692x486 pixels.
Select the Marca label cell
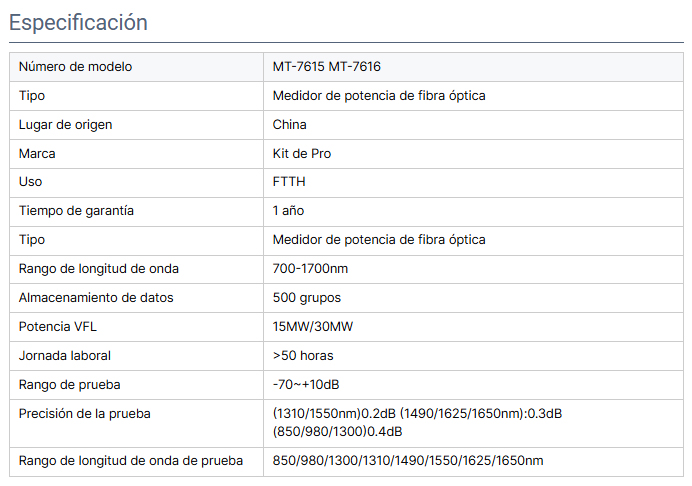[136, 154]
